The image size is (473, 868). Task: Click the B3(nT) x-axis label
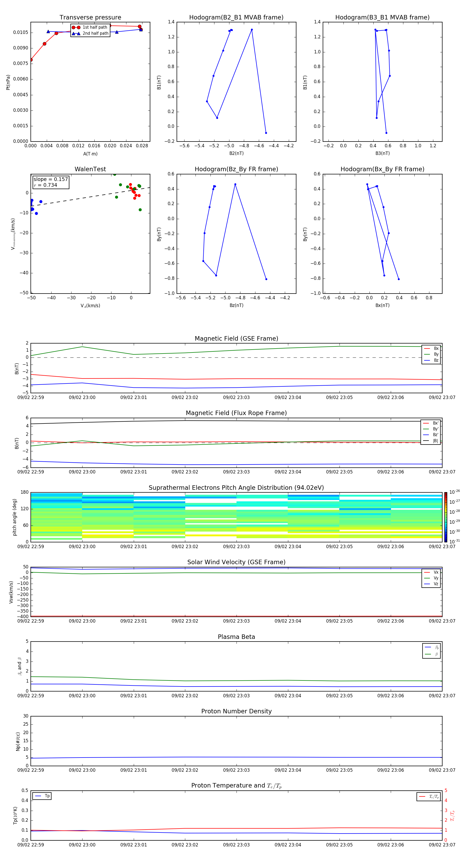pos(382,153)
